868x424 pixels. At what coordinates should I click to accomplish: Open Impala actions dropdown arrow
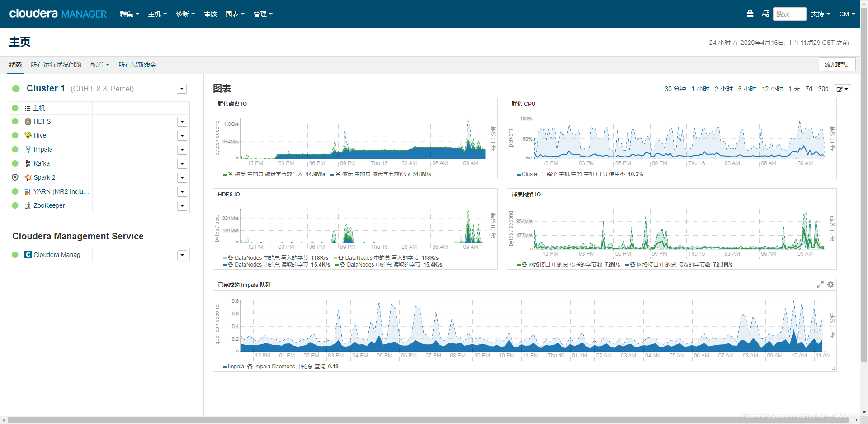click(182, 149)
